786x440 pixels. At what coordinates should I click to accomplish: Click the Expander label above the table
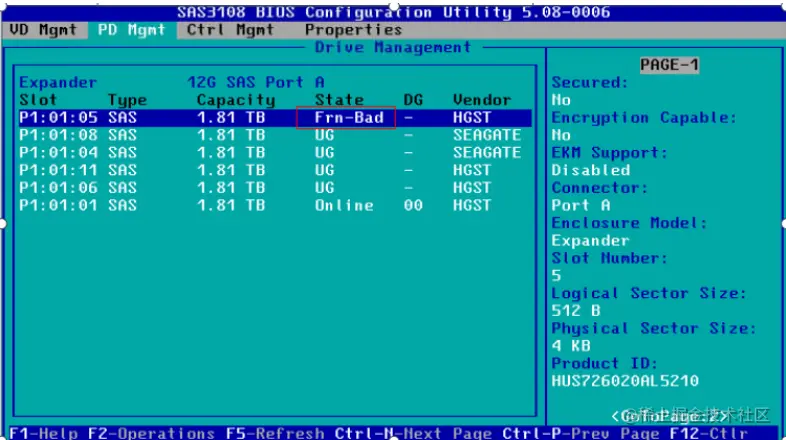pyautogui.click(x=58, y=83)
